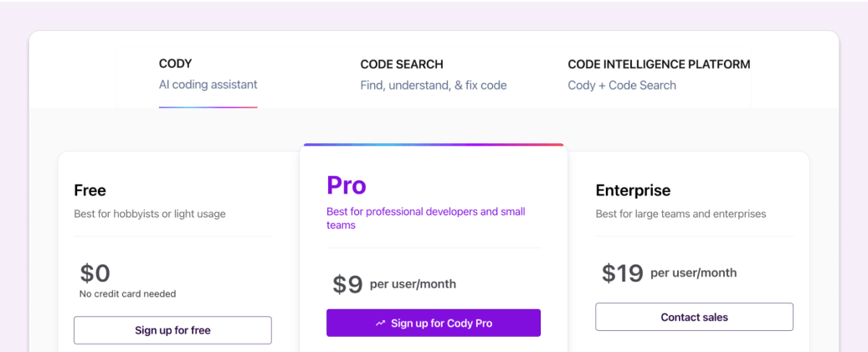Click the Sign up for free button
868x352 pixels.
(172, 330)
